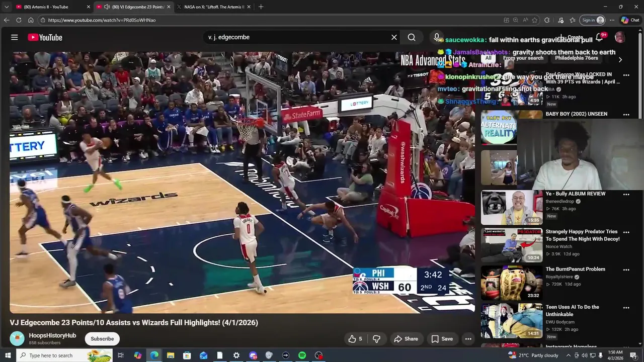
Task: Open Spotify from the taskbar
Action: [302, 355]
